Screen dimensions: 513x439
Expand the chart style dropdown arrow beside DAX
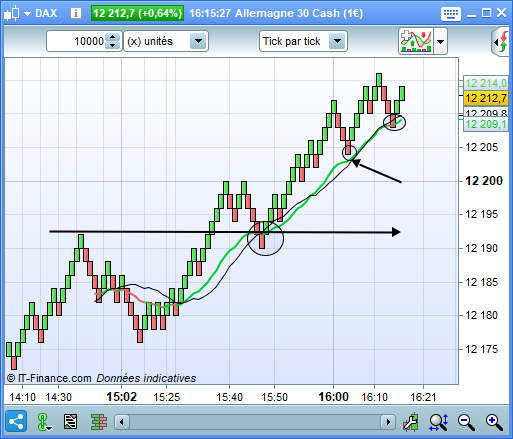point(28,14)
